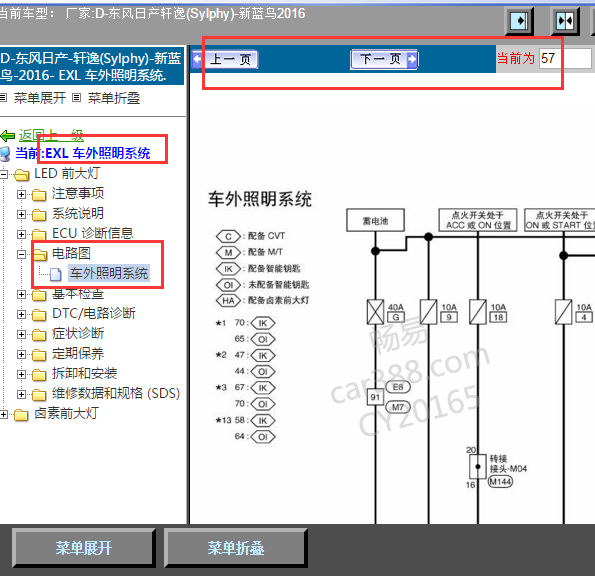Click the 蓄电池 box in diagram
The image size is (595, 584).
pyautogui.click(x=375, y=220)
